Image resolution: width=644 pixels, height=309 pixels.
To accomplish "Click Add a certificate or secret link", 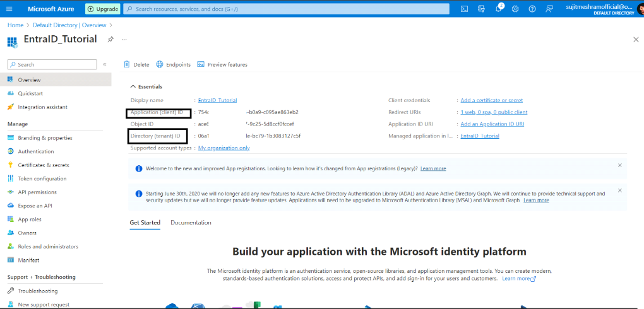I will point(491,100).
